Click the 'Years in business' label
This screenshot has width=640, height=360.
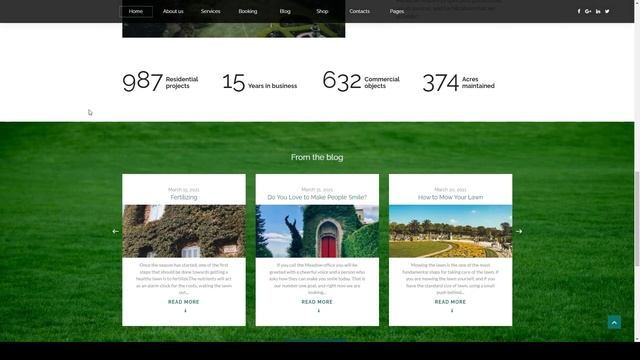coord(272,86)
